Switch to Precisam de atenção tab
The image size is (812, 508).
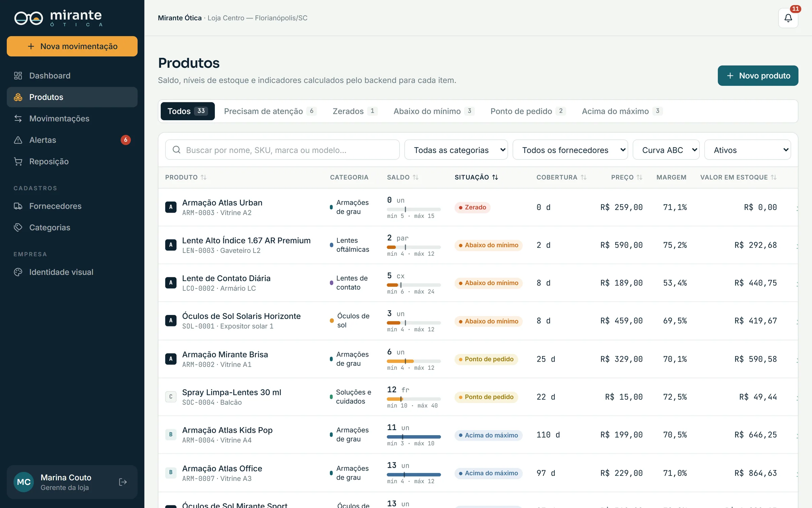coord(270,111)
